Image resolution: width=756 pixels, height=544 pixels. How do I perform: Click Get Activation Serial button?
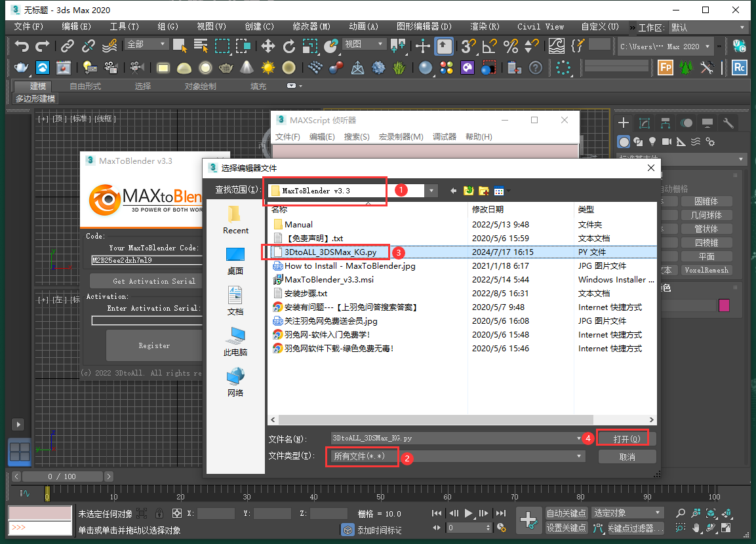154,281
